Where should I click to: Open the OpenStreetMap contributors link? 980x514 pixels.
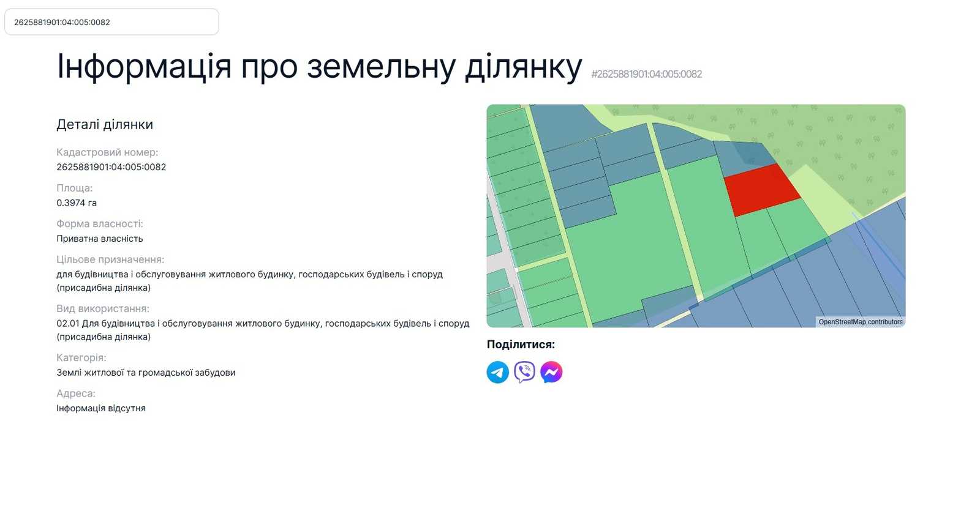click(861, 322)
